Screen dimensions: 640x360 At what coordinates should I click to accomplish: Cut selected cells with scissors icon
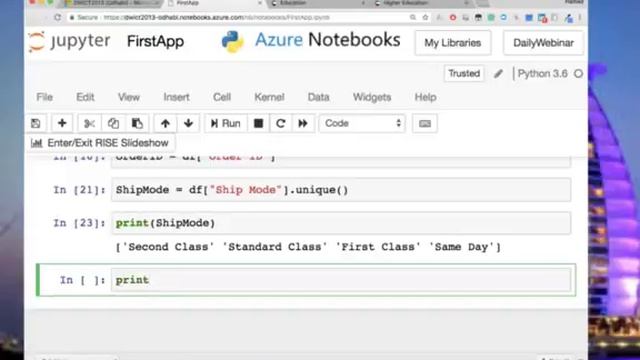[89, 123]
